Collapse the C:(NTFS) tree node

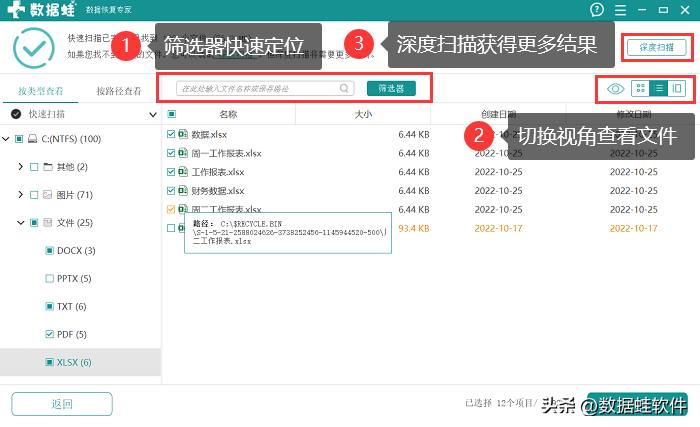(x=6, y=139)
